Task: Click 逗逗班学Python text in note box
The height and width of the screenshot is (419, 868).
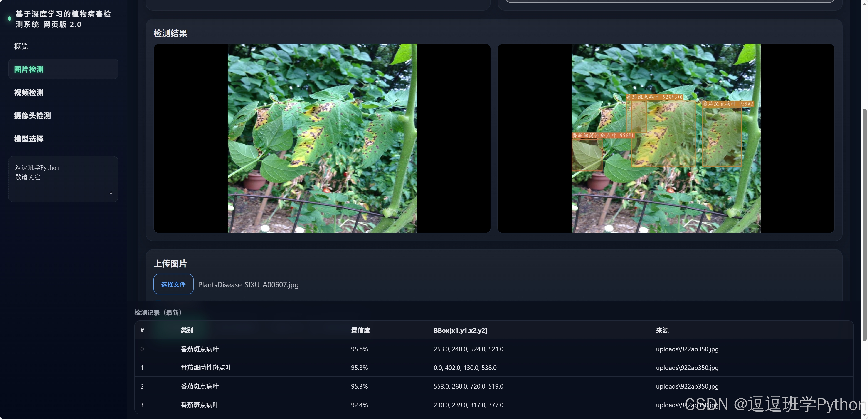Action: coord(37,167)
